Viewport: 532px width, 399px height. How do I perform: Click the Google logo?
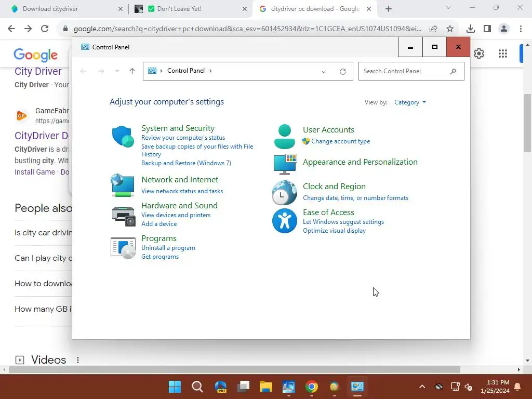pos(36,55)
